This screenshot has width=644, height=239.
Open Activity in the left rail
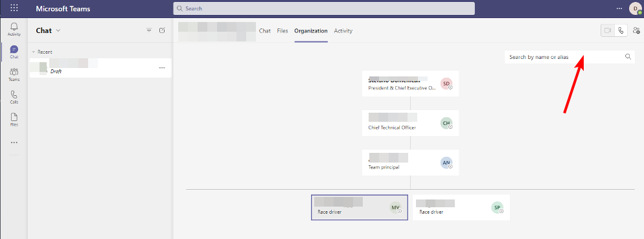pos(14,29)
